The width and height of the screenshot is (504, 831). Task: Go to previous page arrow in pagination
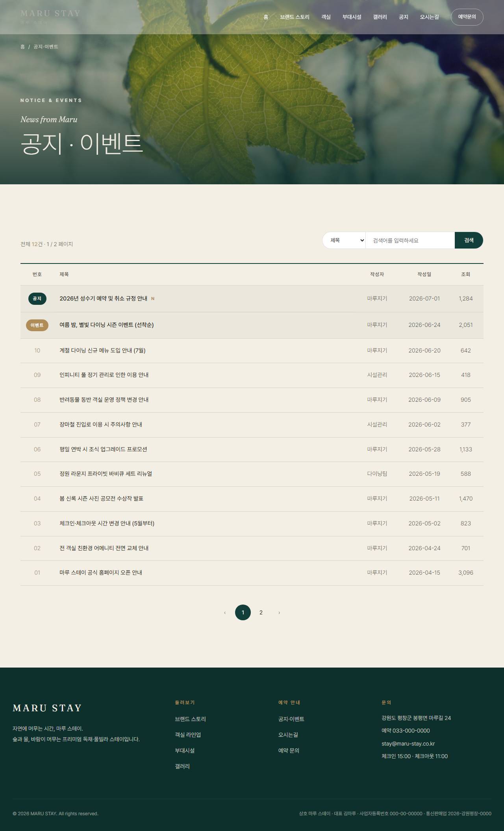tap(225, 612)
